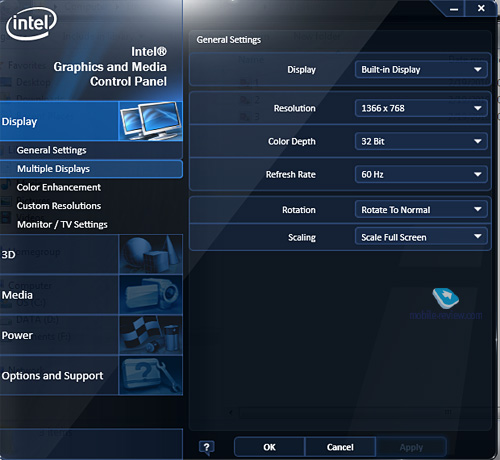Click the Intel logo
The image size is (500, 460).
point(31,24)
